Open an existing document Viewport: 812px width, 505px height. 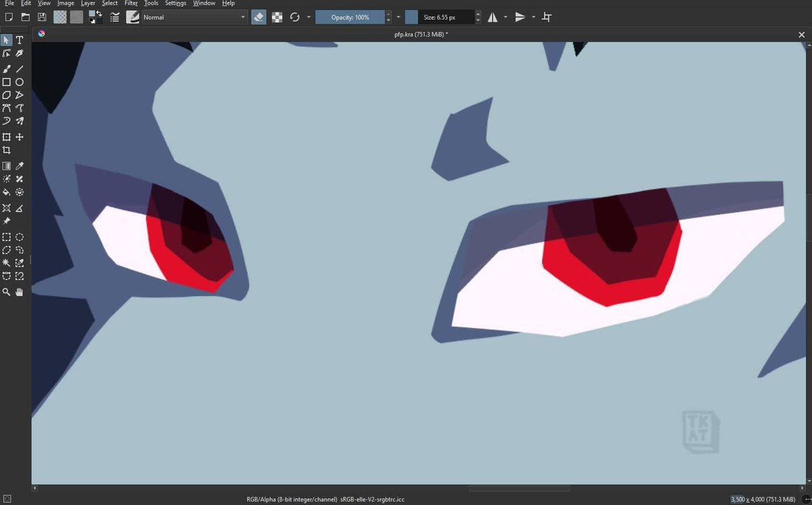(25, 17)
